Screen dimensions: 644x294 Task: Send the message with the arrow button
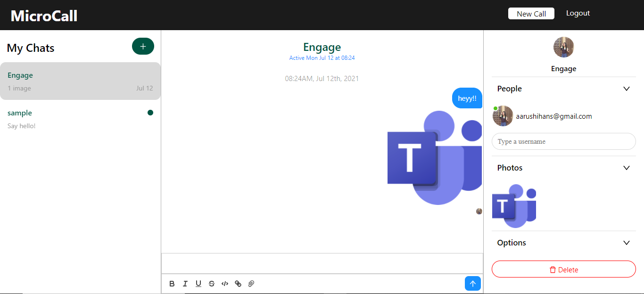(473, 284)
